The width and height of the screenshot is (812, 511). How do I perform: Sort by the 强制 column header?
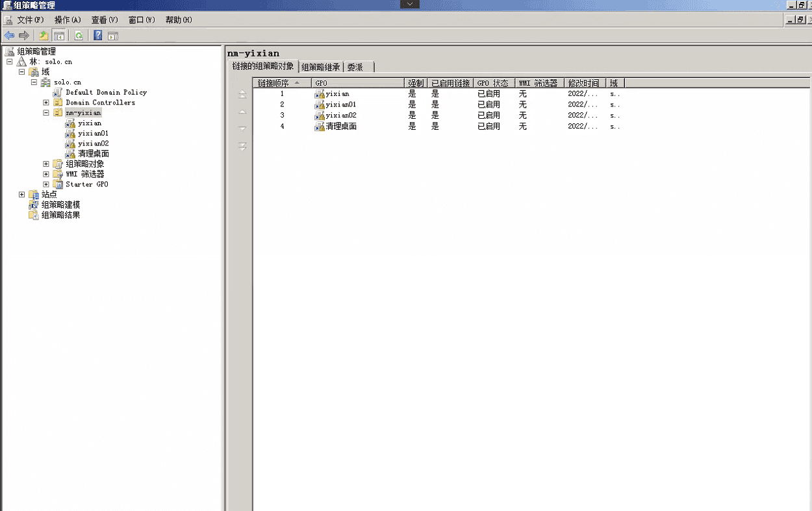tap(416, 83)
